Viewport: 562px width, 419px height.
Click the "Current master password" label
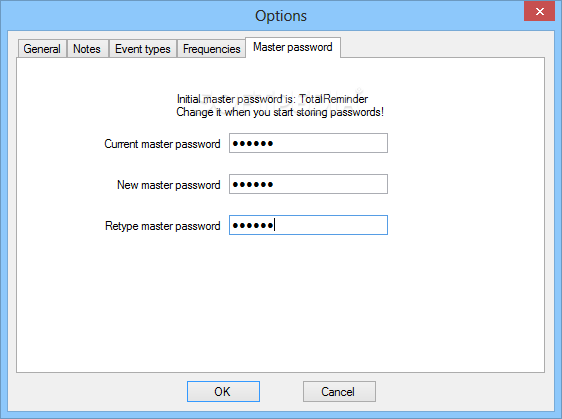(162, 144)
